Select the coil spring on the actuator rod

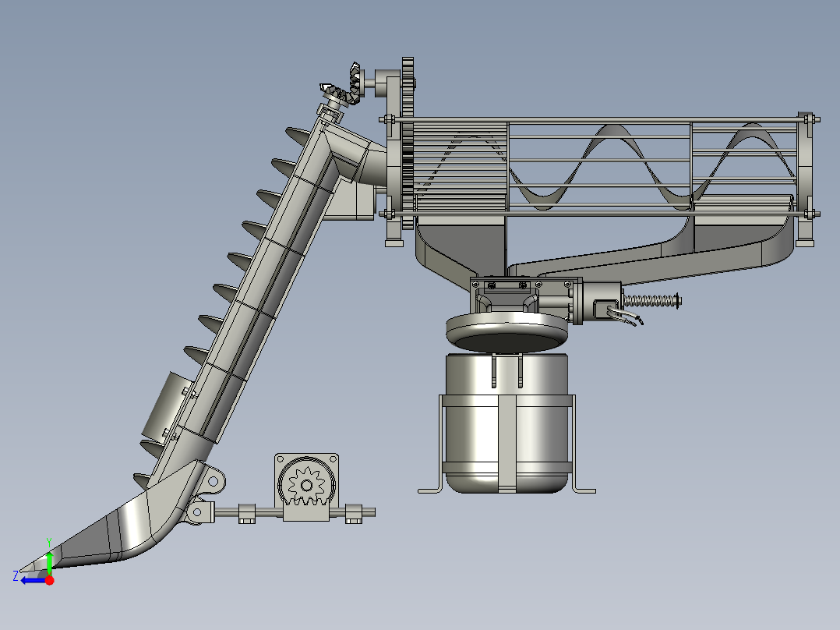tap(650, 301)
